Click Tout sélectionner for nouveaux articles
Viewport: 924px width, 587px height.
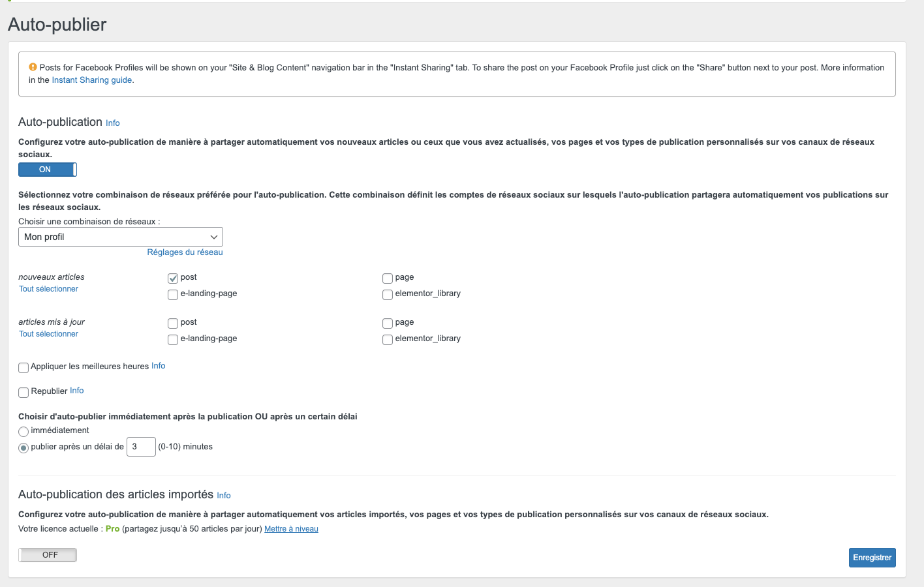(x=48, y=289)
